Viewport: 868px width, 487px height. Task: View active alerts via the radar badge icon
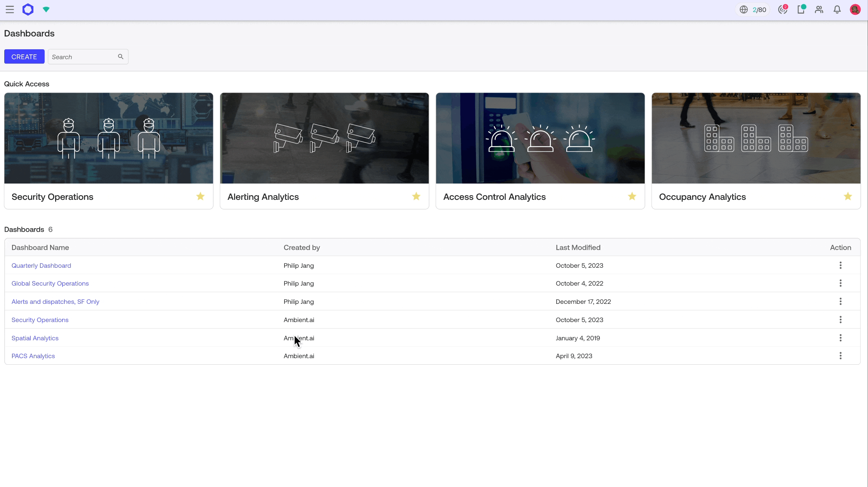coord(783,9)
